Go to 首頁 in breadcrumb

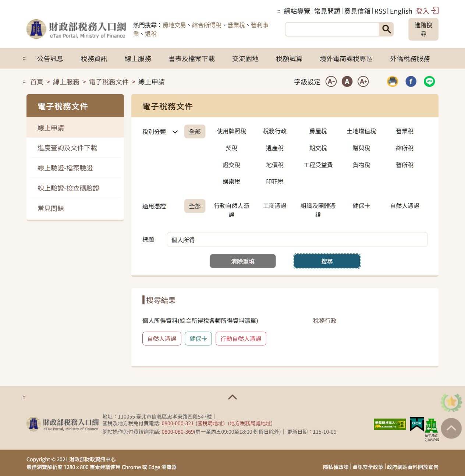click(x=37, y=82)
